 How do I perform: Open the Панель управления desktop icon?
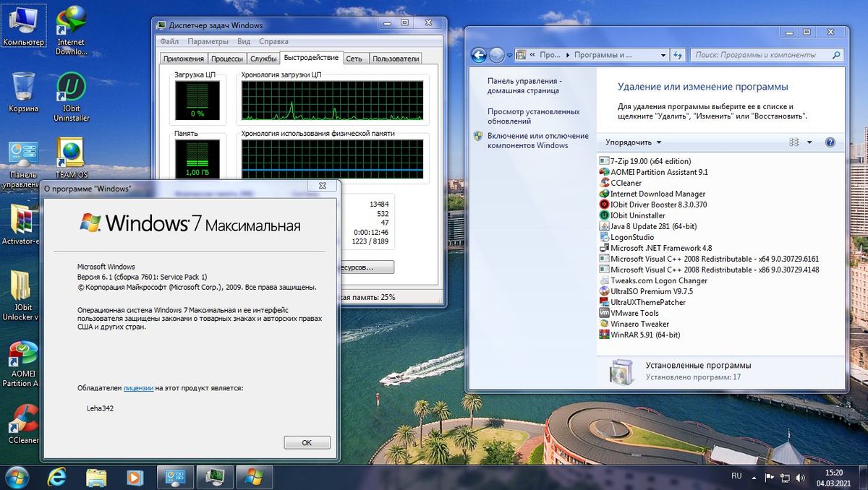click(x=23, y=164)
